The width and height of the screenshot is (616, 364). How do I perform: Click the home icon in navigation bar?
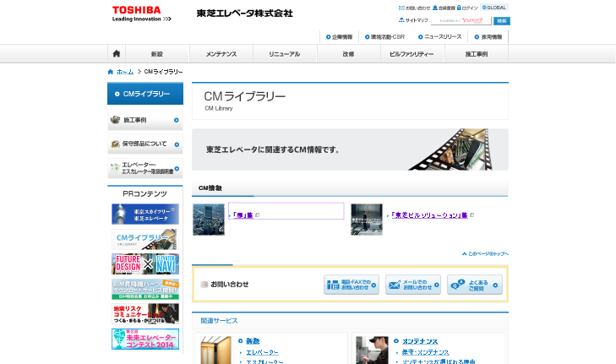[117, 54]
